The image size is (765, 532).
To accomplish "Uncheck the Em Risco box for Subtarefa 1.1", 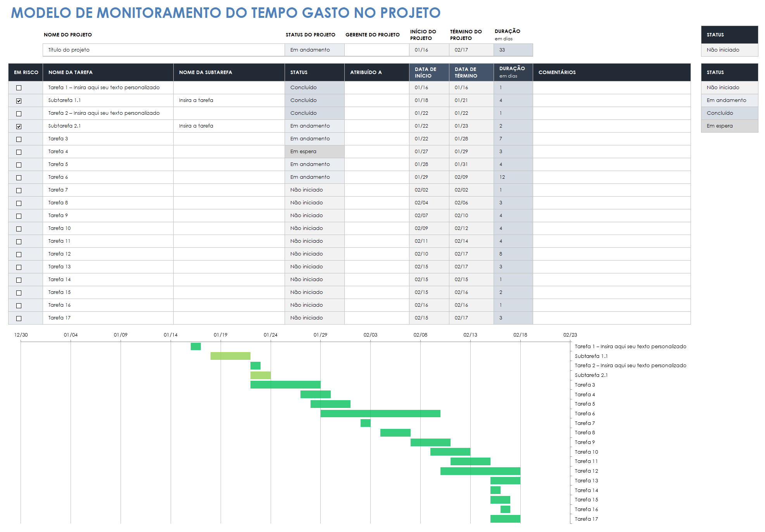I will (x=19, y=100).
